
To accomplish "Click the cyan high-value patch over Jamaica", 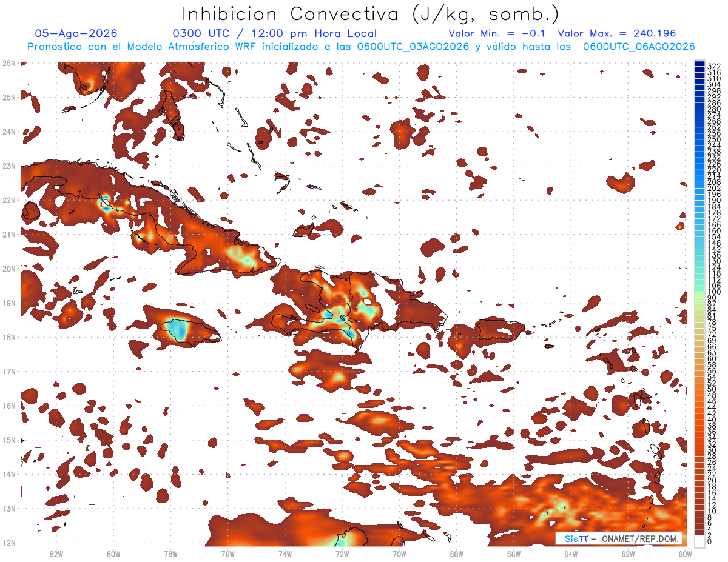I will point(177,329).
